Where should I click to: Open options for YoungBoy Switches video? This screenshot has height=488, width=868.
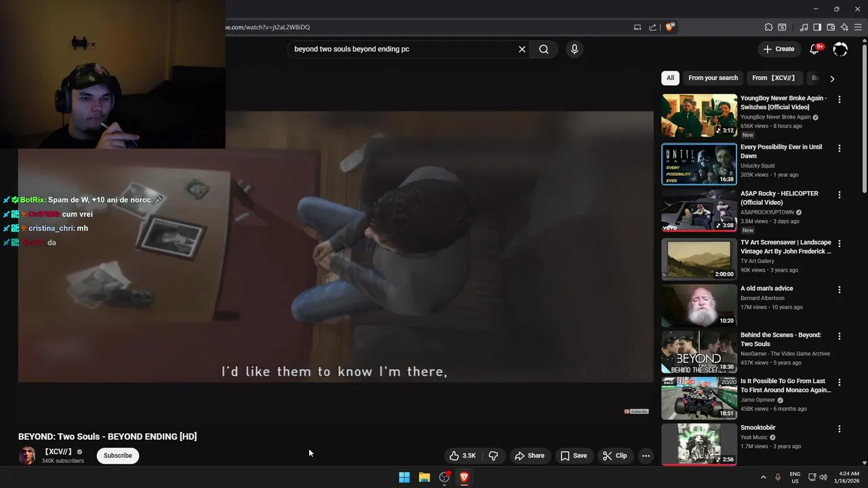[840, 100]
